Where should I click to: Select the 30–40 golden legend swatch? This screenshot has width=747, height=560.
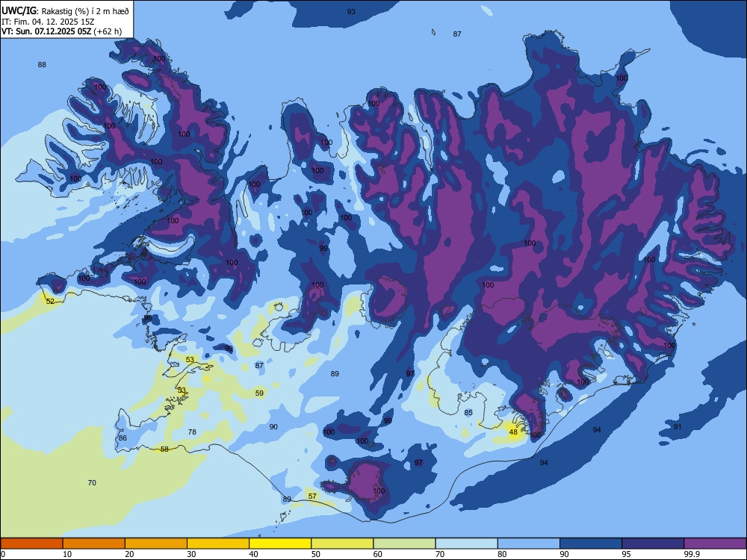click(x=218, y=544)
